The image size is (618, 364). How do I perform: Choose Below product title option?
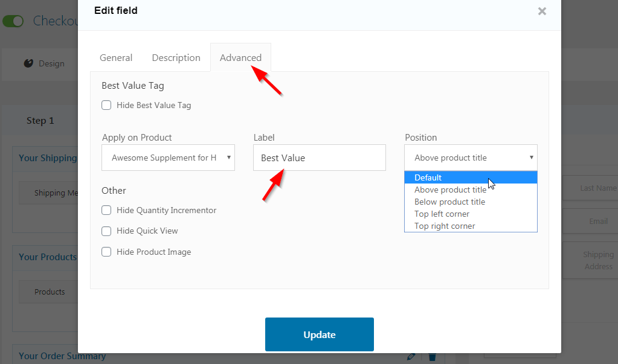(x=449, y=202)
